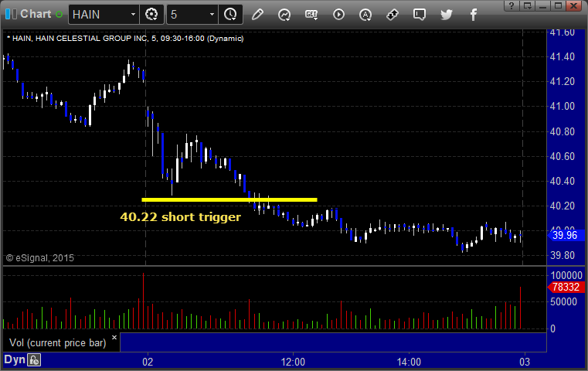Open help question mark button
Viewport: 588px width, 371px height.
(x=512, y=5)
